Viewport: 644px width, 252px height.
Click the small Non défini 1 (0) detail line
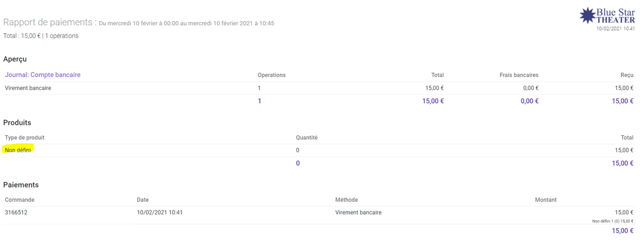click(612, 222)
